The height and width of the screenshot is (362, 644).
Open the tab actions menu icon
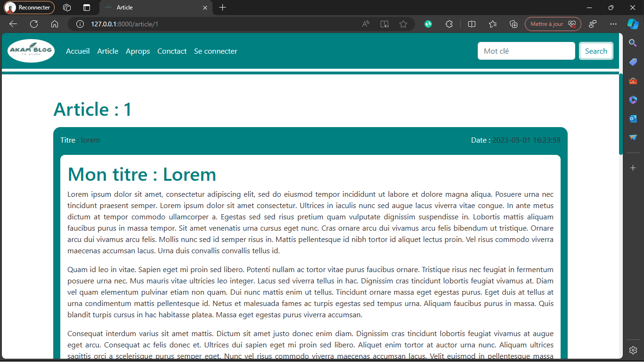click(x=67, y=8)
